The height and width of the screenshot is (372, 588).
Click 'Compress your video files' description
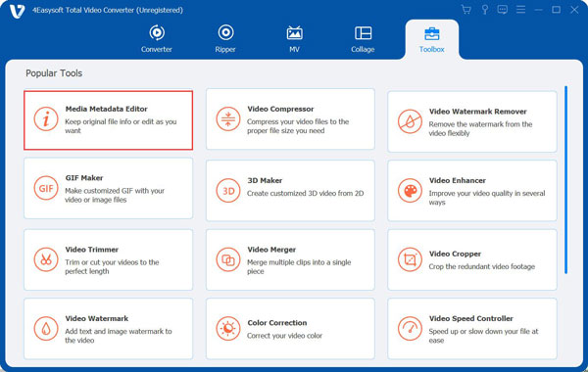[x=298, y=126]
